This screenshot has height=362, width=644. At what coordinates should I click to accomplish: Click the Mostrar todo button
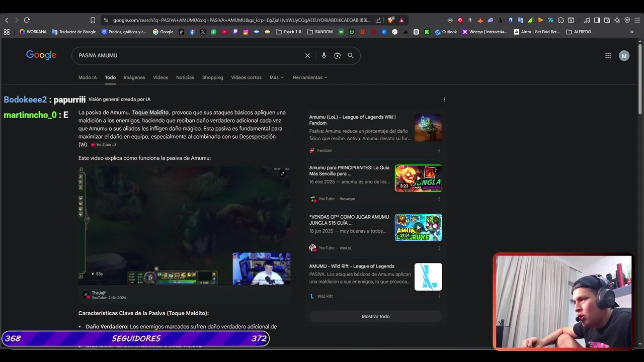[x=375, y=316]
